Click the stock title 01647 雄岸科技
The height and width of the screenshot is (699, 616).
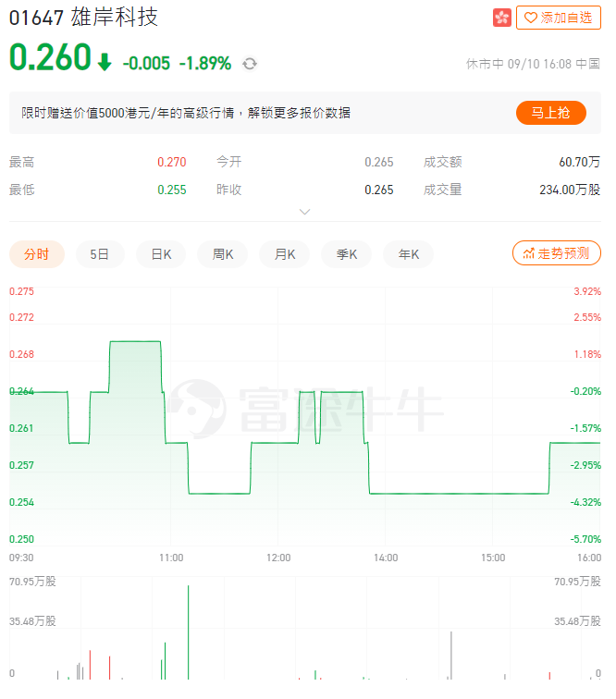click(83, 18)
